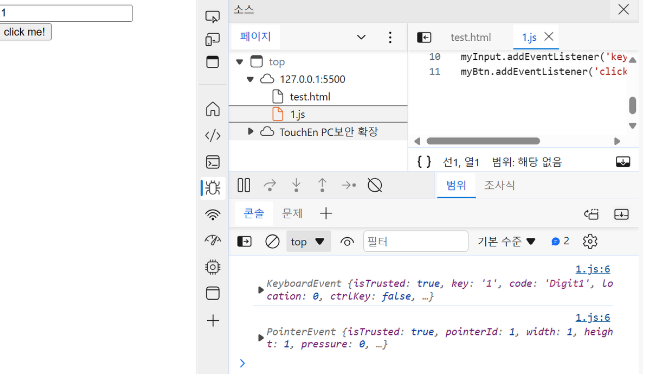This screenshot has width=646, height=390.
Task: Collapse the top tree node
Action: pos(239,62)
